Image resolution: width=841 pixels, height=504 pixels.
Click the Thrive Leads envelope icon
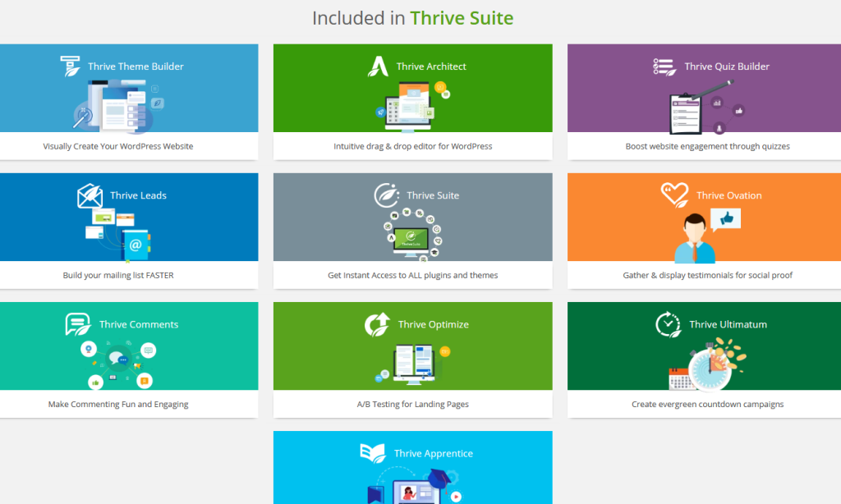coord(90,195)
